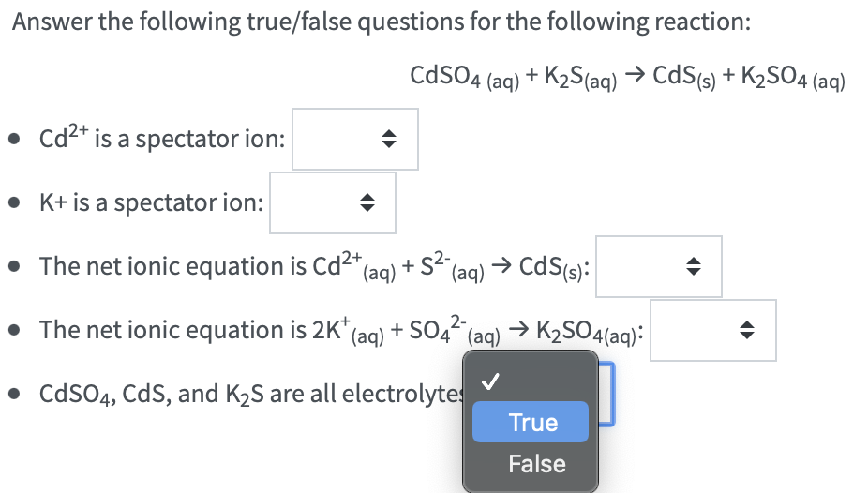Expand the answer box for the K2SO4 net ionic equation
Image resolution: width=868 pixels, height=493 pixels.
click(712, 331)
